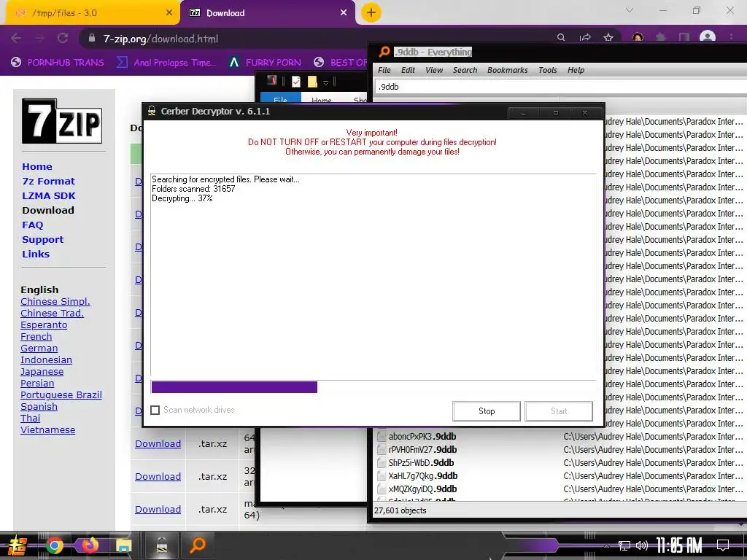Click the purple decryption progress bar
The height and width of the screenshot is (560, 747).
(234, 386)
